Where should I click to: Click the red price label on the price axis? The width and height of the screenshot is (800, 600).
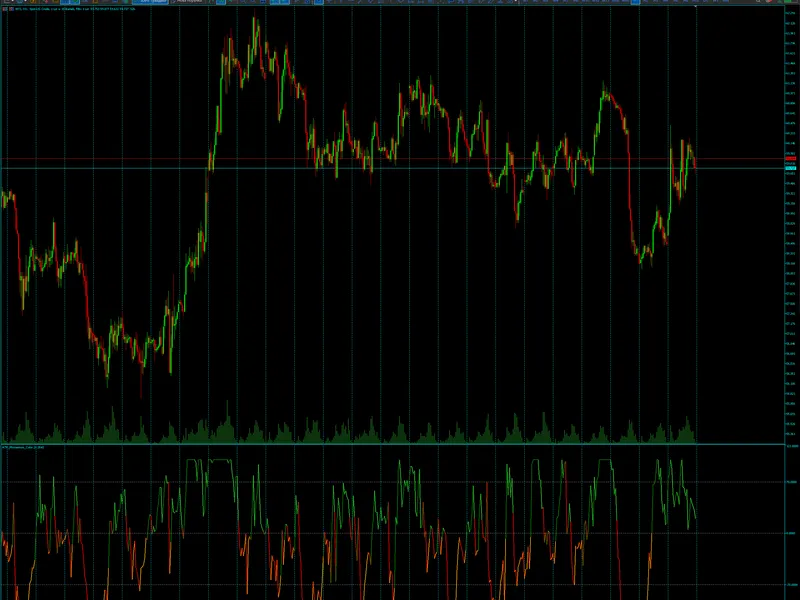790,159
